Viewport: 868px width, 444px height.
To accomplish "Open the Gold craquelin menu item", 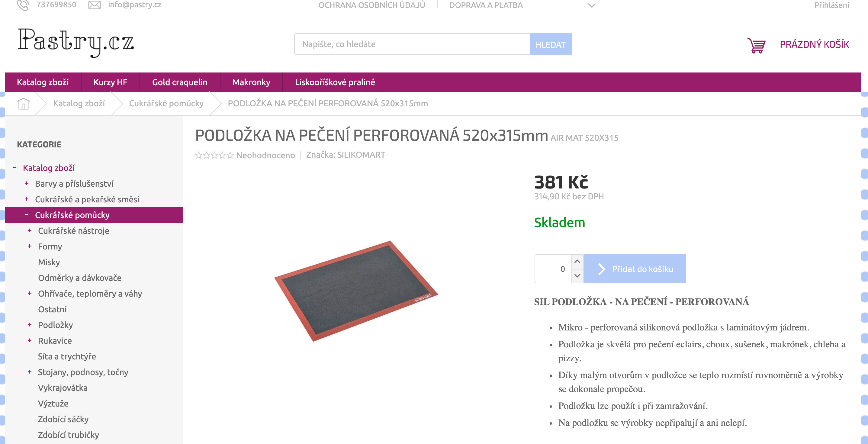I will coord(180,82).
